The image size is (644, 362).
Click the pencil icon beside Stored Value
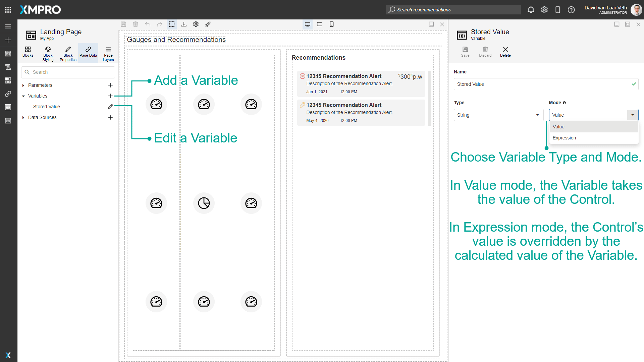pyautogui.click(x=110, y=107)
